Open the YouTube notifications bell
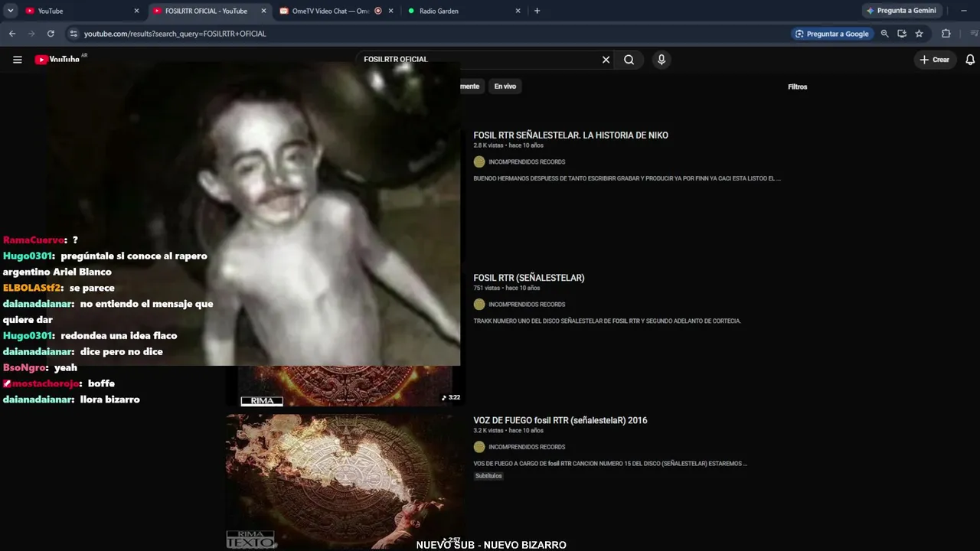 (x=970, y=60)
